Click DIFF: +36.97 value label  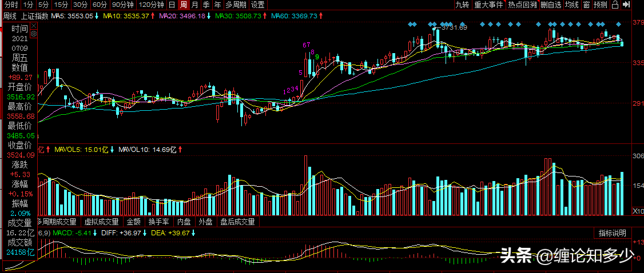(x=122, y=233)
